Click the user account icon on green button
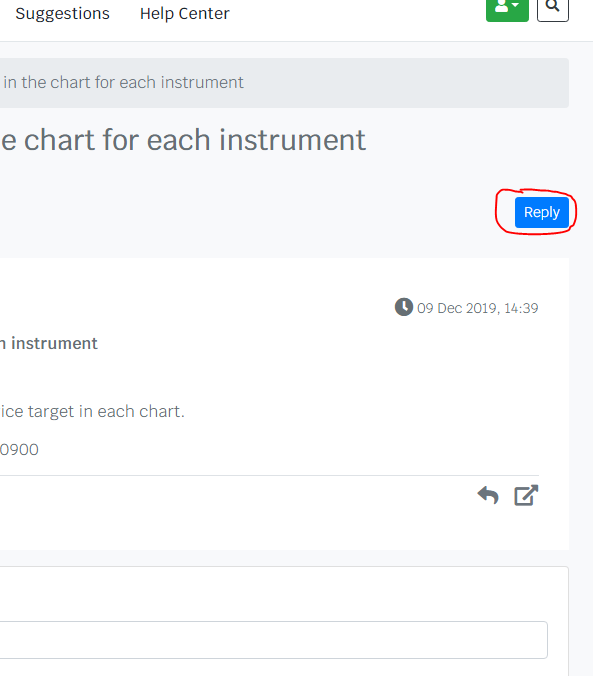593x676 pixels. click(502, 6)
